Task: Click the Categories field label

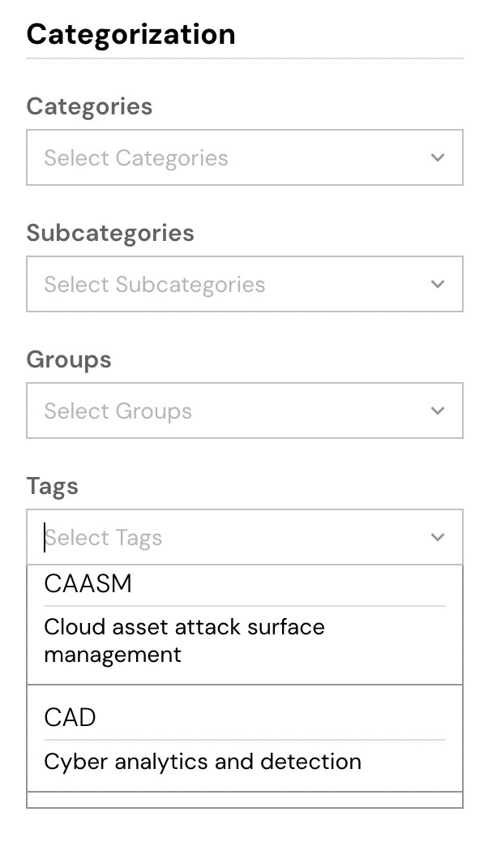Action: [x=89, y=105]
